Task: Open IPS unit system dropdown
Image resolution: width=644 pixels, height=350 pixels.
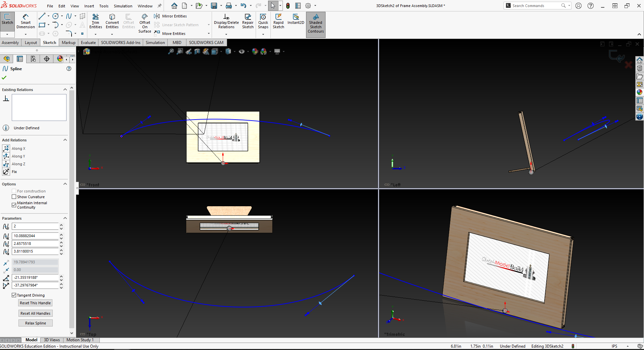Action: (628, 346)
